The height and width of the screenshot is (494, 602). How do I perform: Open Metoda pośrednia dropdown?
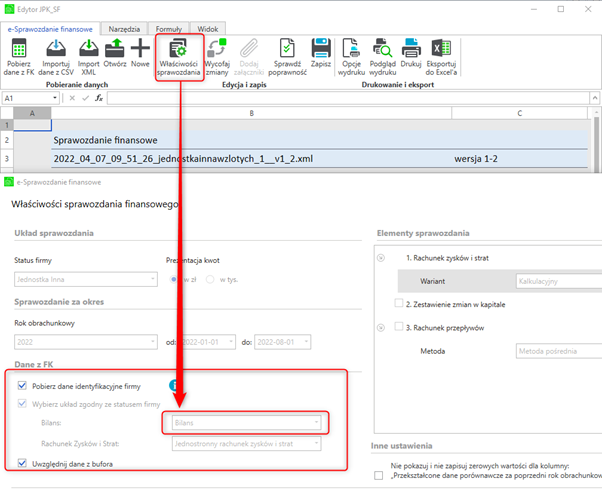(559, 351)
